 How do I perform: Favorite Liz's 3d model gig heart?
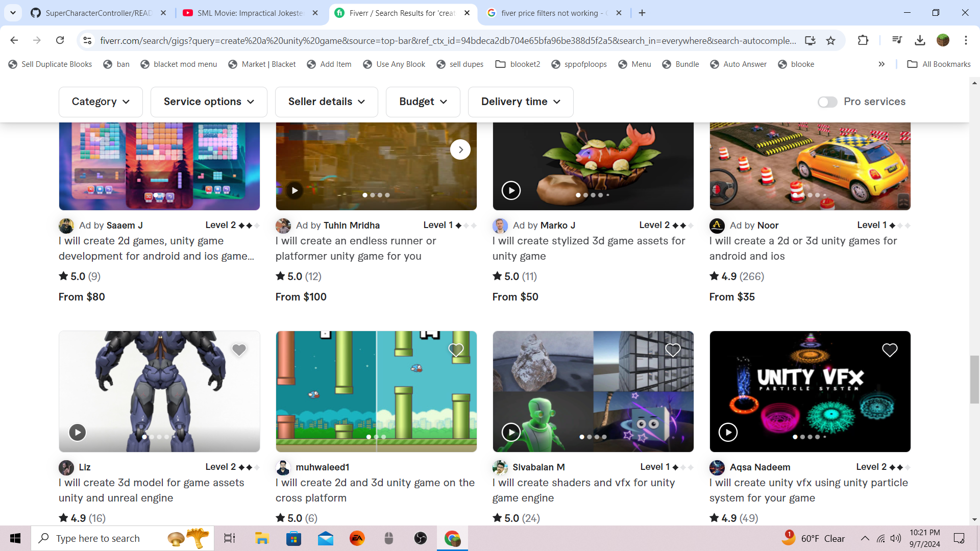pos(239,350)
